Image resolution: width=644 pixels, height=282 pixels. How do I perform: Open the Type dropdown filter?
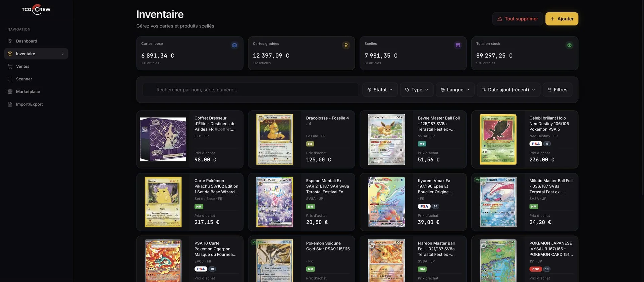[x=417, y=90]
